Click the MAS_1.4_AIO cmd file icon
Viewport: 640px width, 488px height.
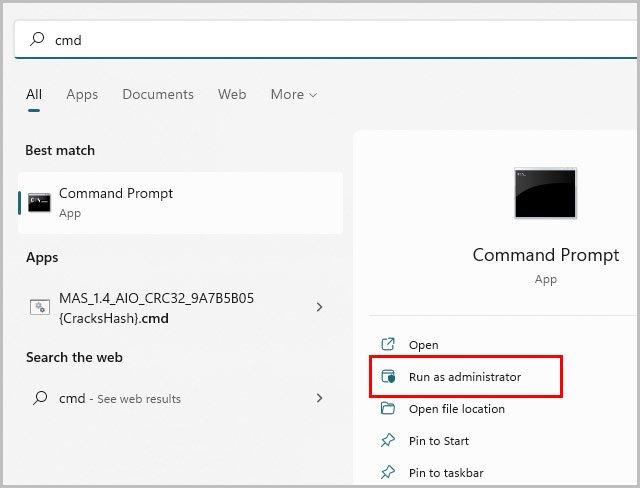pyautogui.click(x=40, y=307)
